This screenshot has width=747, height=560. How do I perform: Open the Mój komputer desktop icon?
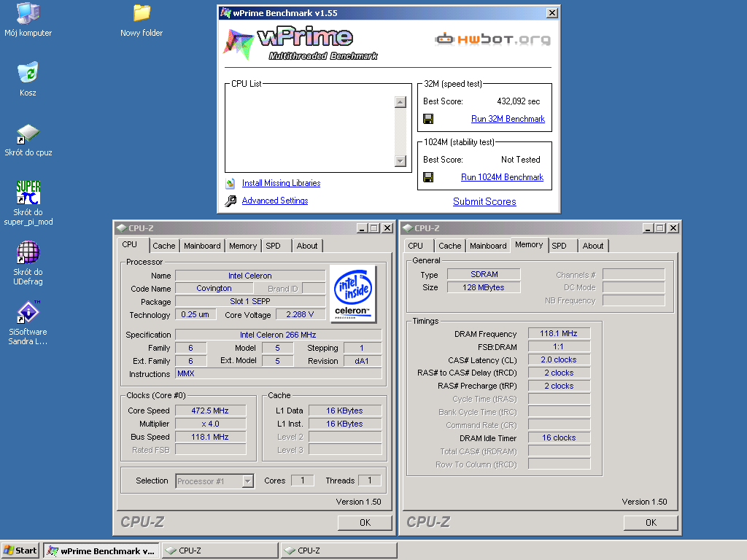pyautogui.click(x=28, y=13)
